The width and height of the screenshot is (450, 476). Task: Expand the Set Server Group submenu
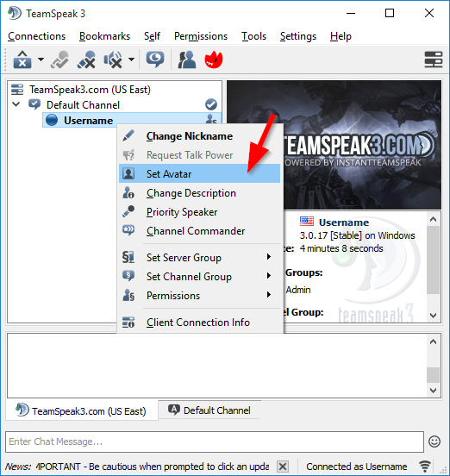coord(199,258)
